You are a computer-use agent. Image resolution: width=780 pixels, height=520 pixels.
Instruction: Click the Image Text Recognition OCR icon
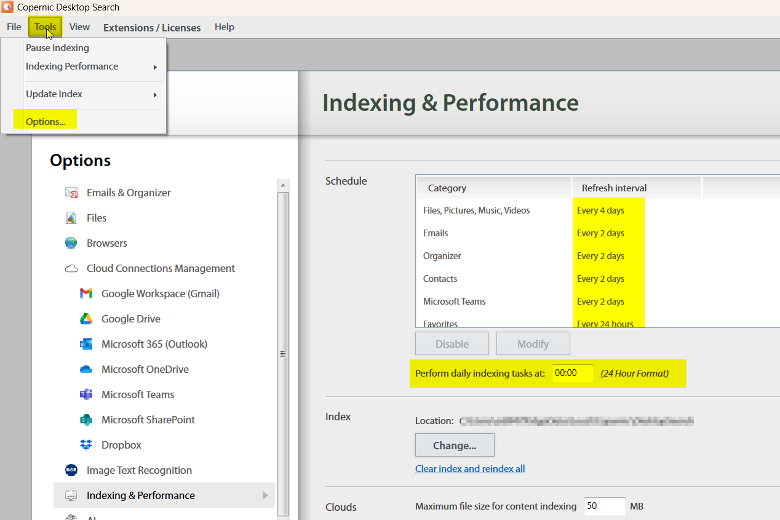click(x=71, y=470)
